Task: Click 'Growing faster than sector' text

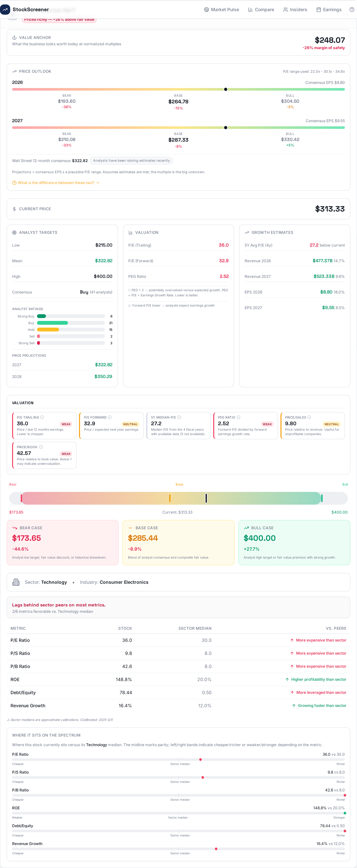Action: [x=322, y=705]
